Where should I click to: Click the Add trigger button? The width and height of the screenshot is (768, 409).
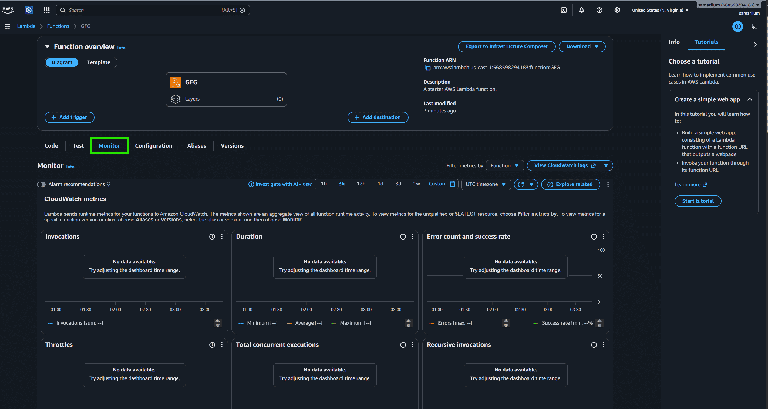[70, 117]
